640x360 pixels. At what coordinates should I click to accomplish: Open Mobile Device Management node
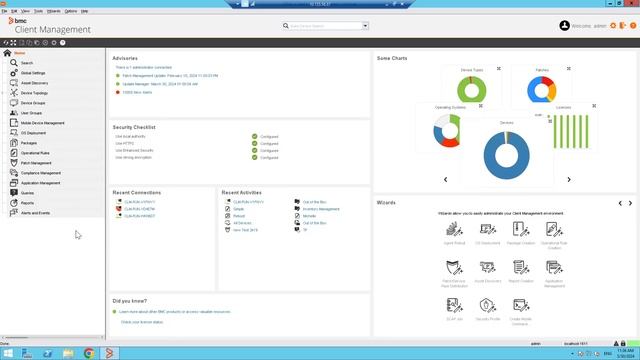(x=42, y=123)
